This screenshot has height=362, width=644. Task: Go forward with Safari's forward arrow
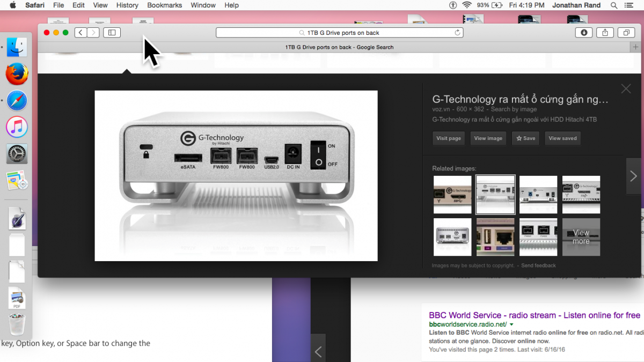pyautogui.click(x=93, y=33)
